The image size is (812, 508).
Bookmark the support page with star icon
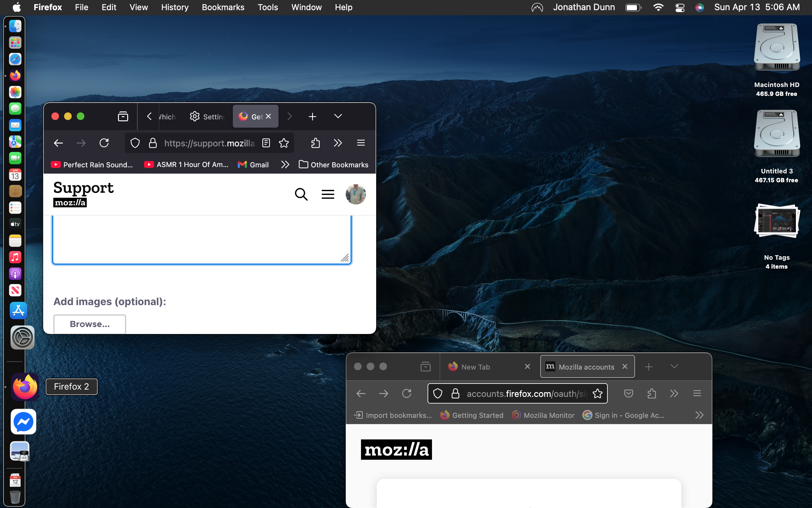(284, 143)
